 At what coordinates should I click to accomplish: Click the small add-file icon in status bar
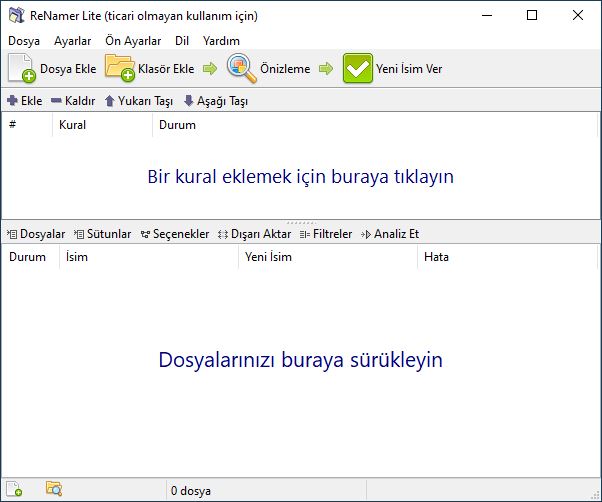(x=14, y=489)
